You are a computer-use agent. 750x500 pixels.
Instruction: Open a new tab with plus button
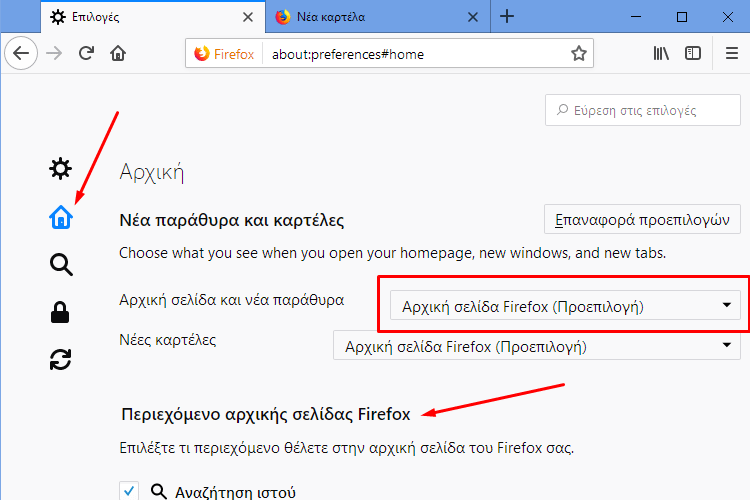coord(507,17)
